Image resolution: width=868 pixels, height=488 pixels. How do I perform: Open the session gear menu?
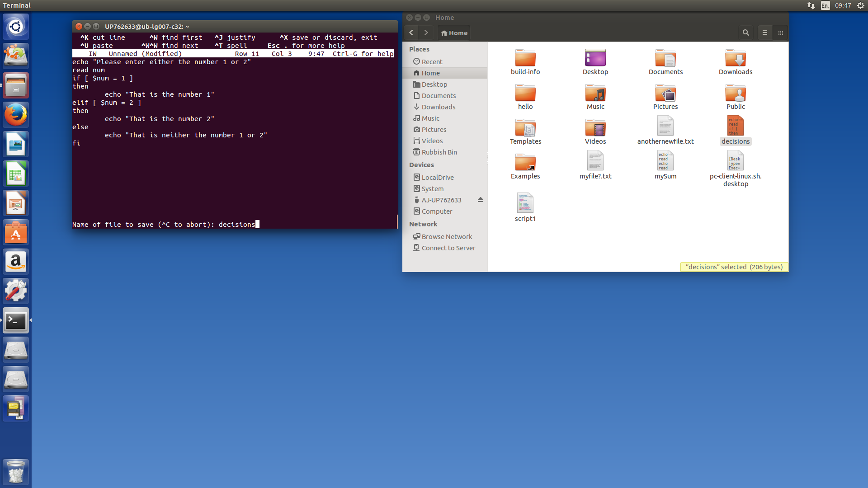pyautogui.click(x=861, y=5)
